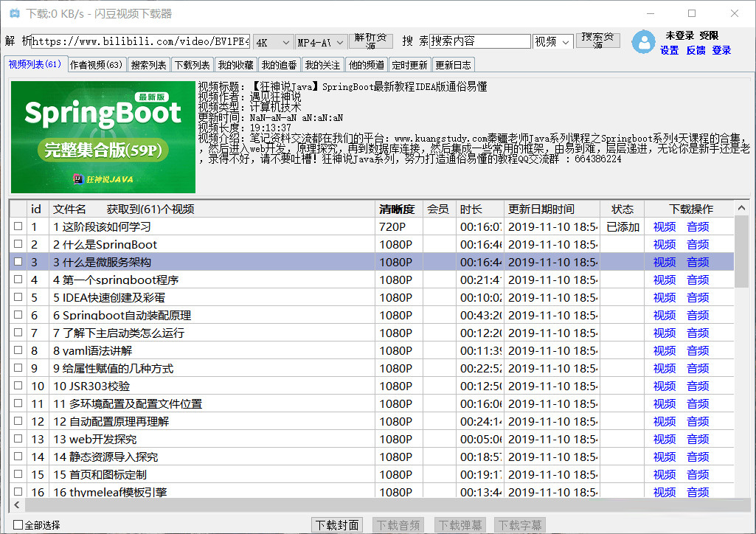Click 视频 download link for row 1
This screenshot has width=756, height=534.
(x=665, y=226)
